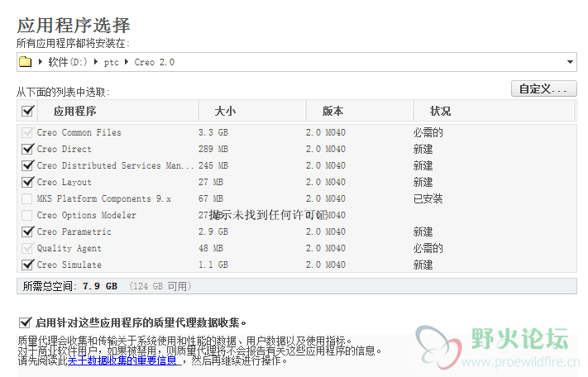Select Creo Options Modeler row name
The height and width of the screenshot is (377, 588).
point(86,215)
